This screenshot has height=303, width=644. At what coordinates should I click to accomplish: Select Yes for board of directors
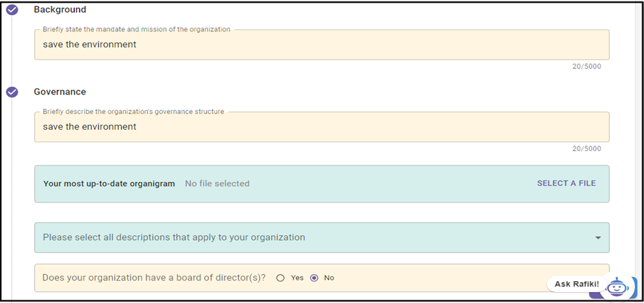coord(281,278)
